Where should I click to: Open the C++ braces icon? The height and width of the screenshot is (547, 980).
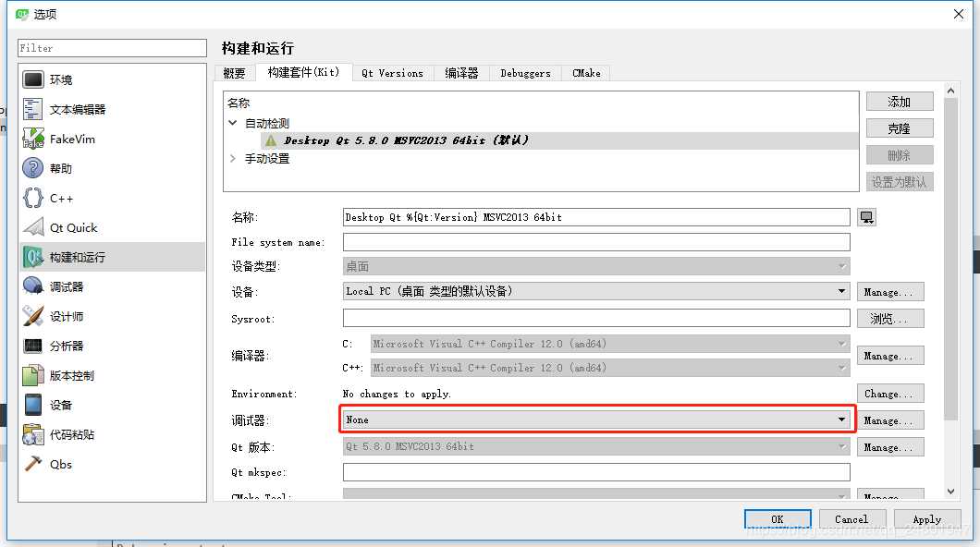[33, 198]
